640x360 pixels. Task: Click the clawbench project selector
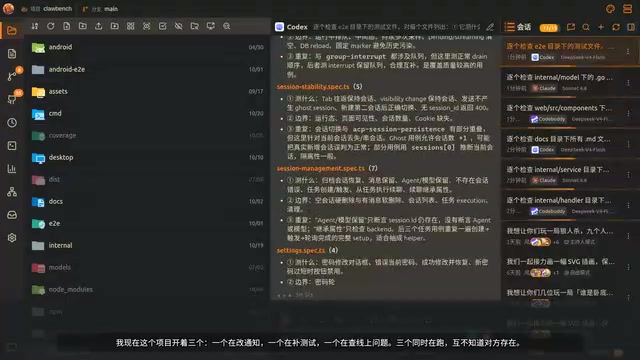[x=47, y=9]
